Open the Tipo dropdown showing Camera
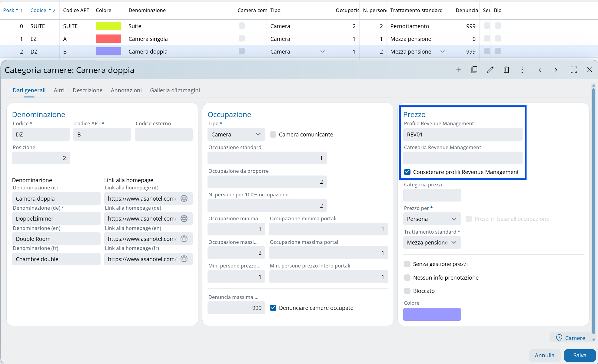This screenshot has width=598, height=364. tap(236, 134)
